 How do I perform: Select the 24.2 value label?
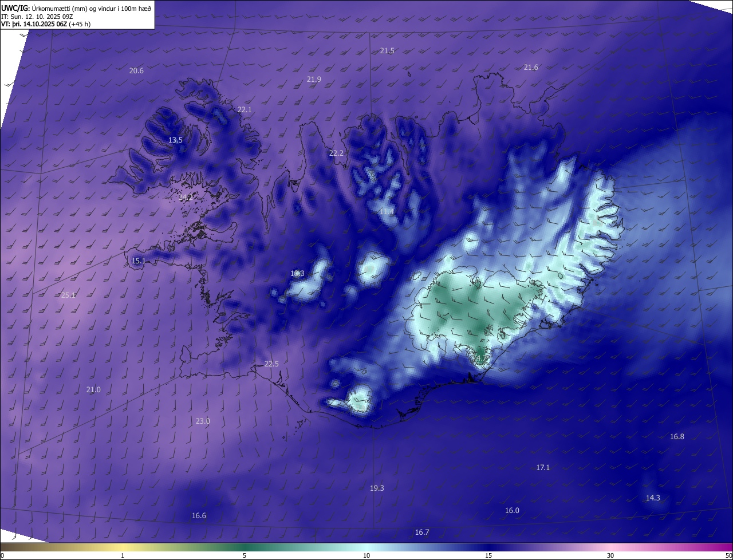pyautogui.click(x=185, y=198)
